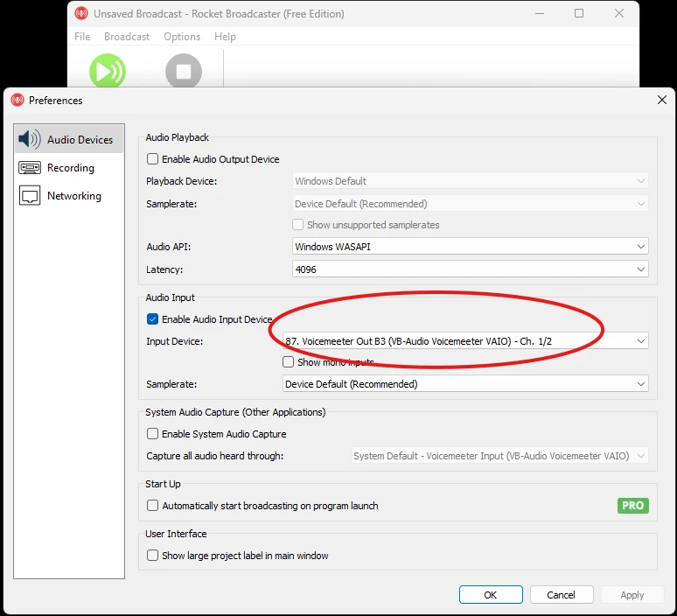Click the Rocket Broadcaster main window app icon
The height and width of the screenshot is (616, 677).
pyautogui.click(x=81, y=13)
